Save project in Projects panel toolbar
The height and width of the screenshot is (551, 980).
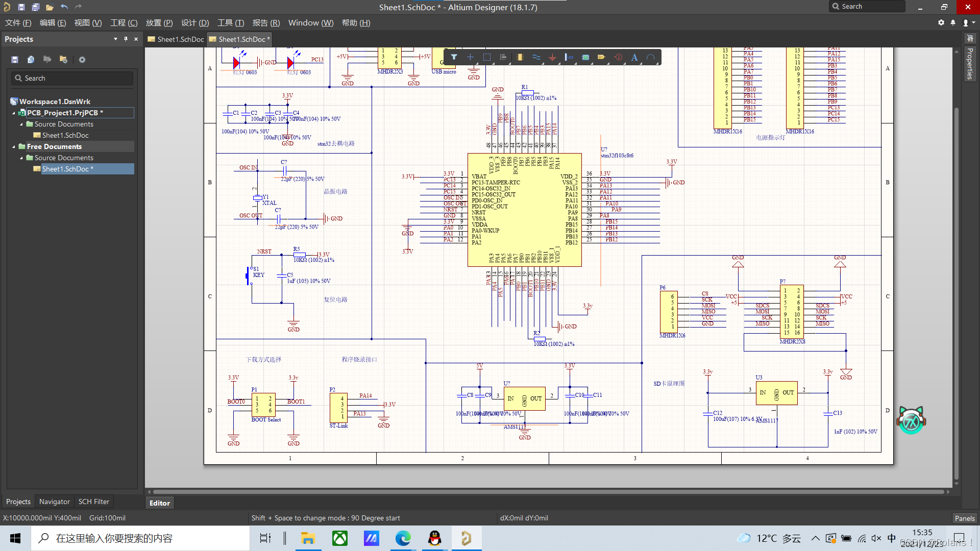(15, 60)
